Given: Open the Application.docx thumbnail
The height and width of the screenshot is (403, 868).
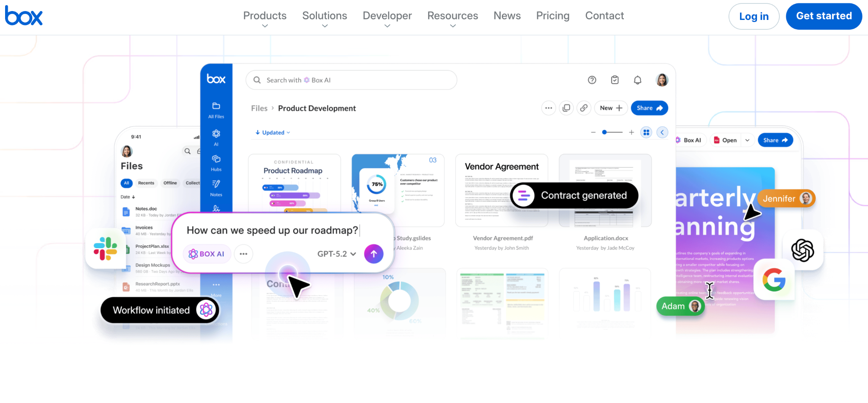Looking at the screenshot, I should (605, 190).
